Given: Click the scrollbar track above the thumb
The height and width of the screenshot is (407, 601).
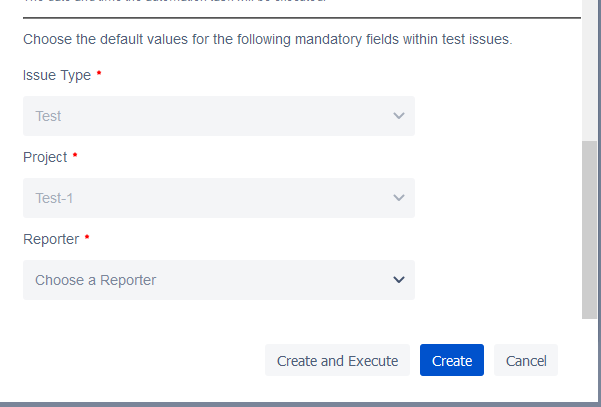Looking at the screenshot, I should point(589,70).
